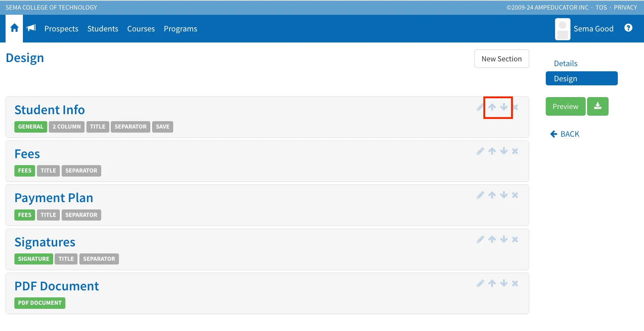The width and height of the screenshot is (644, 331).
Task: Edit the Payment Plan section
Action: click(x=480, y=195)
